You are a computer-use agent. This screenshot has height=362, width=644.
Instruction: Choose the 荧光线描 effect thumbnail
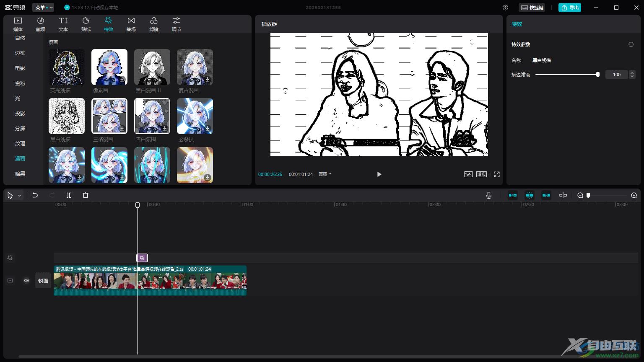click(x=67, y=67)
